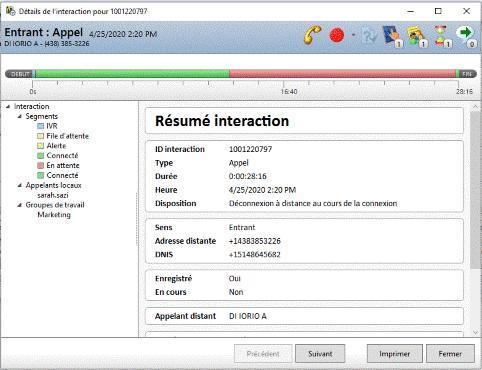This screenshot has height=370, width=482.
Task: Click the Durée value 0:00:28:16
Action: pos(248,176)
